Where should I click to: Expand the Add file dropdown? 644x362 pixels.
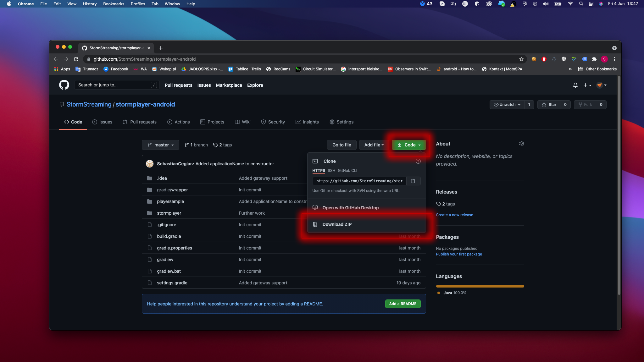click(x=374, y=145)
